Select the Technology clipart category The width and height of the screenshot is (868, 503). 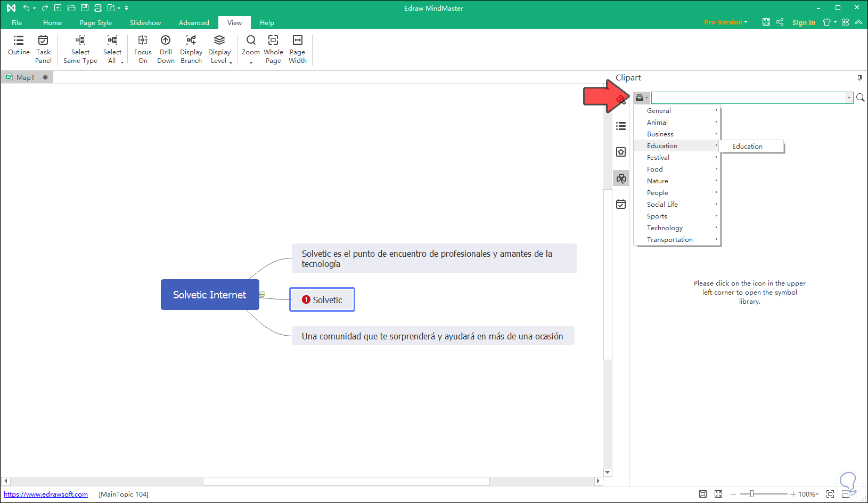[x=677, y=228]
